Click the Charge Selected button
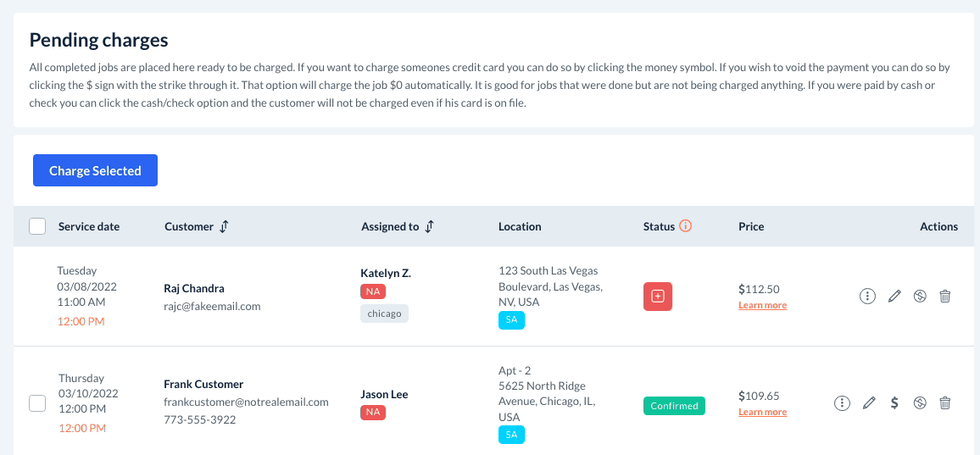Screen dimensions: 980x455 point(95,170)
